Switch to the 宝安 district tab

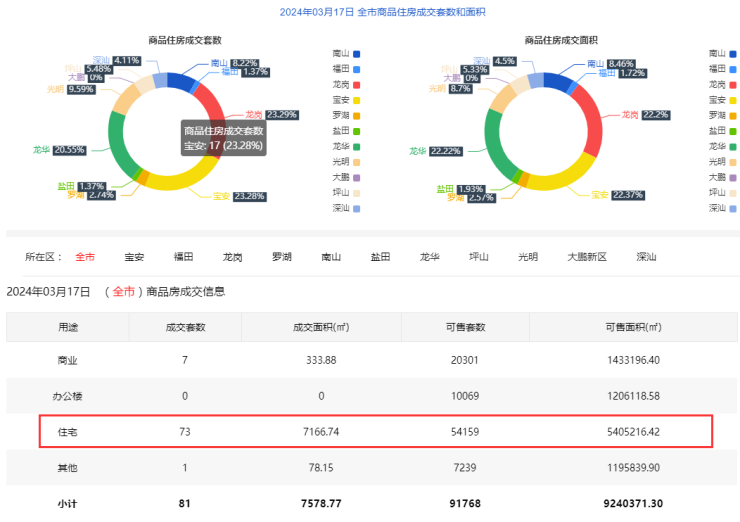(x=134, y=257)
